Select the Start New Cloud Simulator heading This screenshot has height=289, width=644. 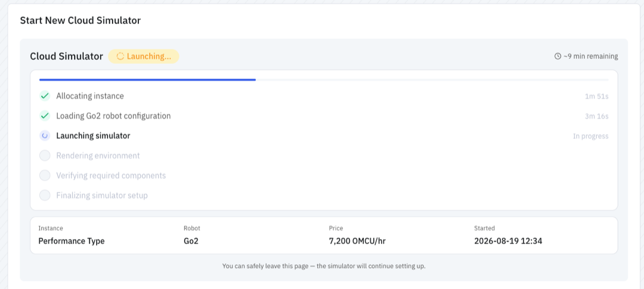[x=80, y=20]
